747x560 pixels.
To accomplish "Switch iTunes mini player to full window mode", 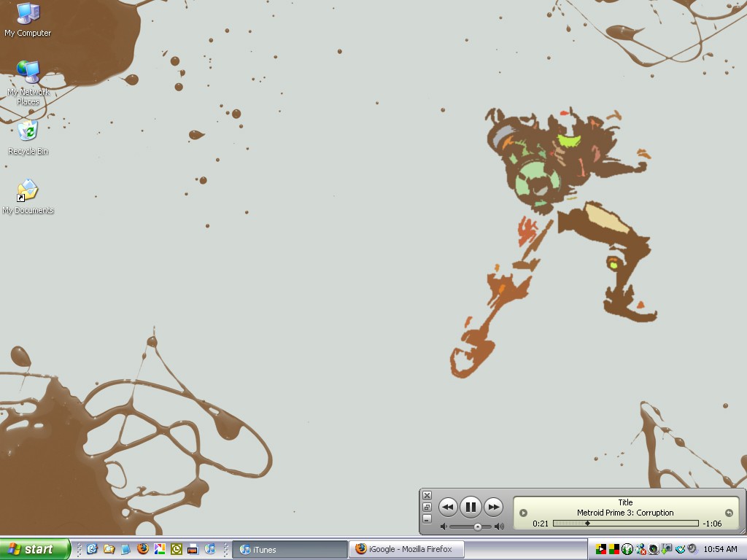I will tap(427, 506).
